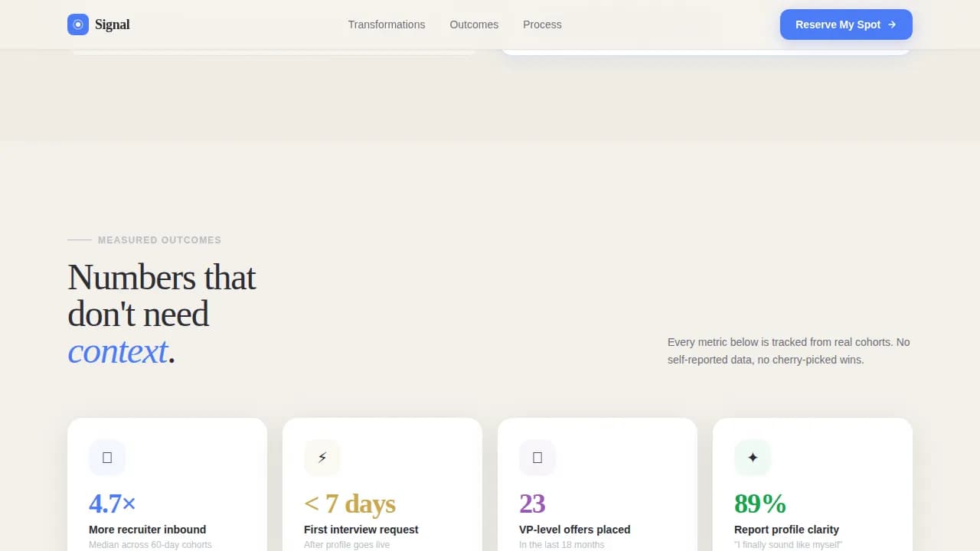Open the Transformations nav link
Screen dimensions: 980x551
[387, 24]
